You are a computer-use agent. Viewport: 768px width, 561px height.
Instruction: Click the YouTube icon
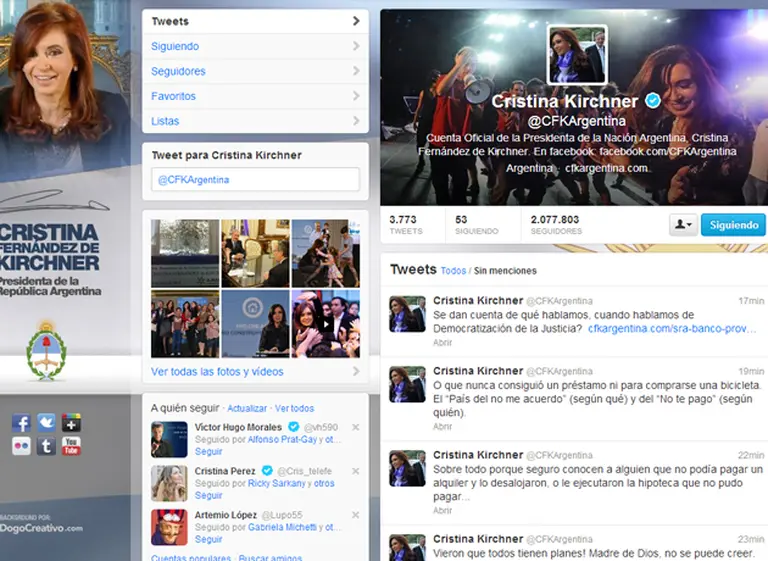click(x=71, y=447)
